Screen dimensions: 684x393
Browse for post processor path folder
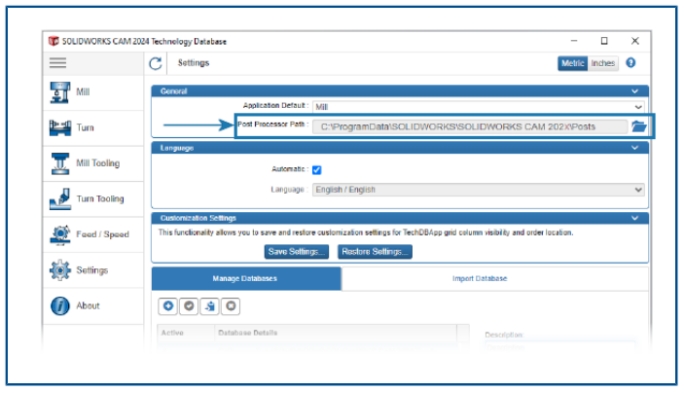[639, 126]
